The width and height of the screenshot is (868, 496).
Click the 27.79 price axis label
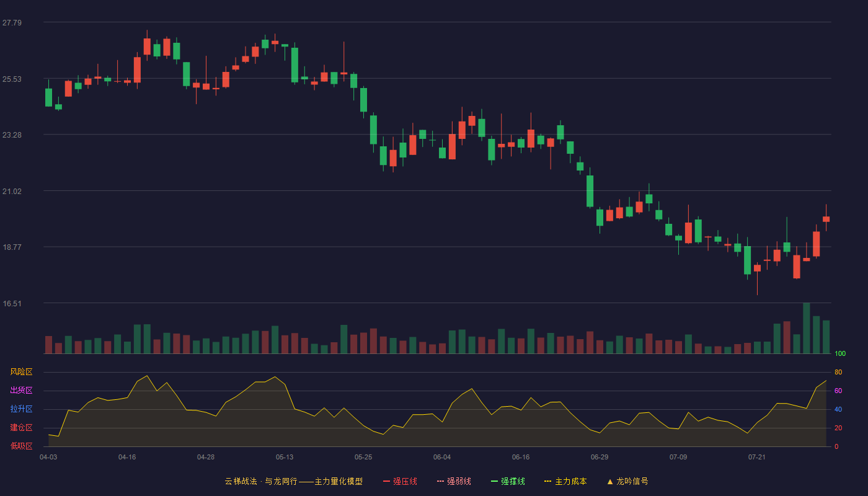tap(12, 23)
